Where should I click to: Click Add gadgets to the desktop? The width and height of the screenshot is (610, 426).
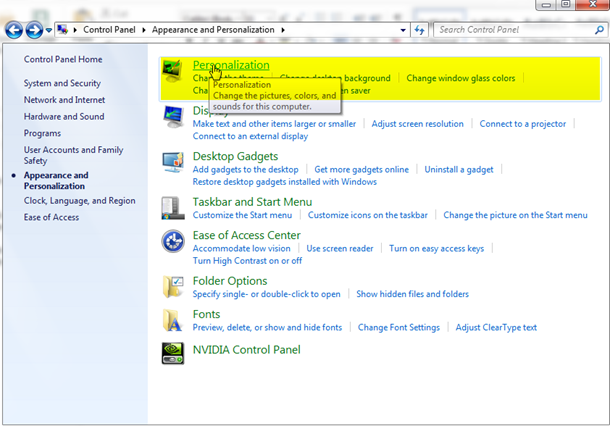tap(245, 170)
